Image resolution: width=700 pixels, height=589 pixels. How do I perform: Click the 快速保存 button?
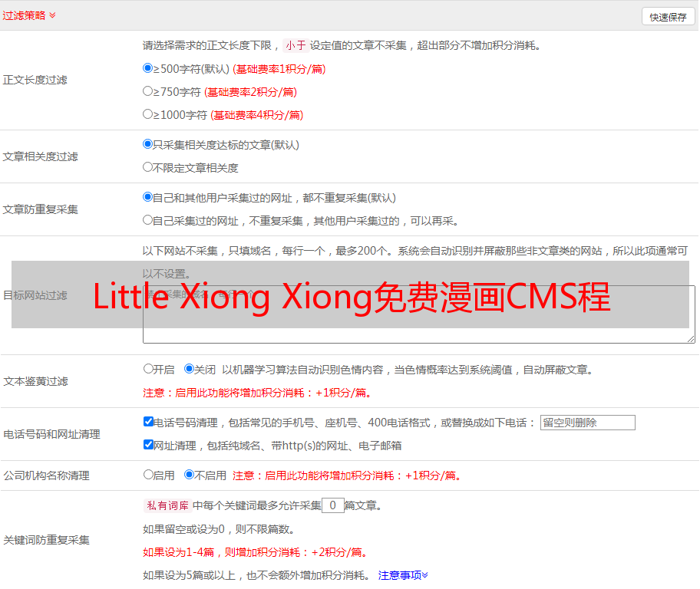click(668, 17)
